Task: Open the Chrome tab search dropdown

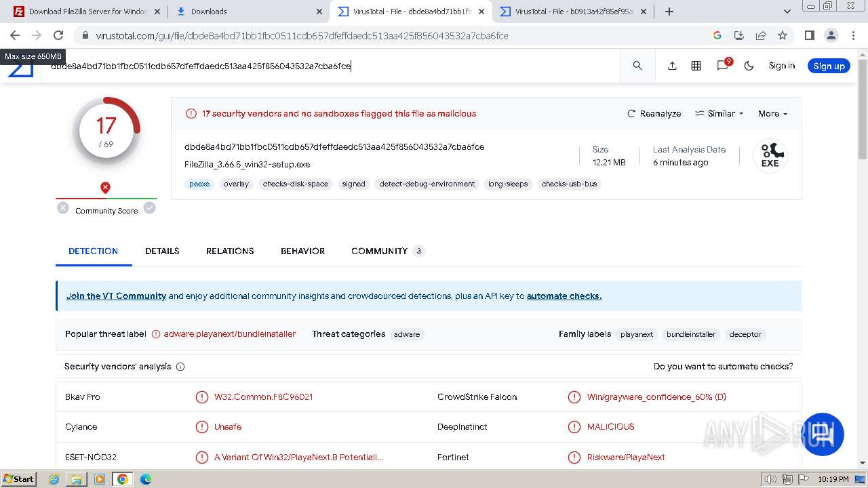Action: click(787, 12)
